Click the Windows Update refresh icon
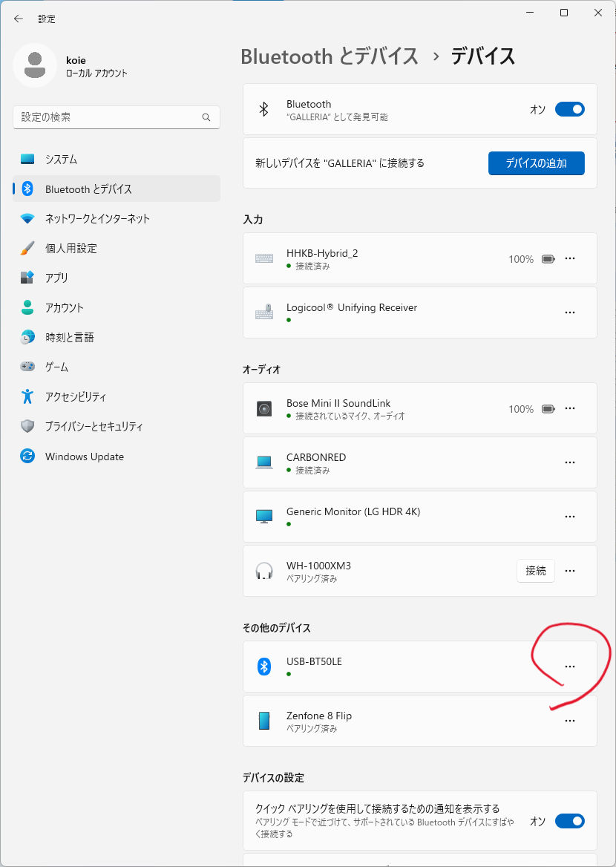The width and height of the screenshot is (616, 867). pos(27,457)
